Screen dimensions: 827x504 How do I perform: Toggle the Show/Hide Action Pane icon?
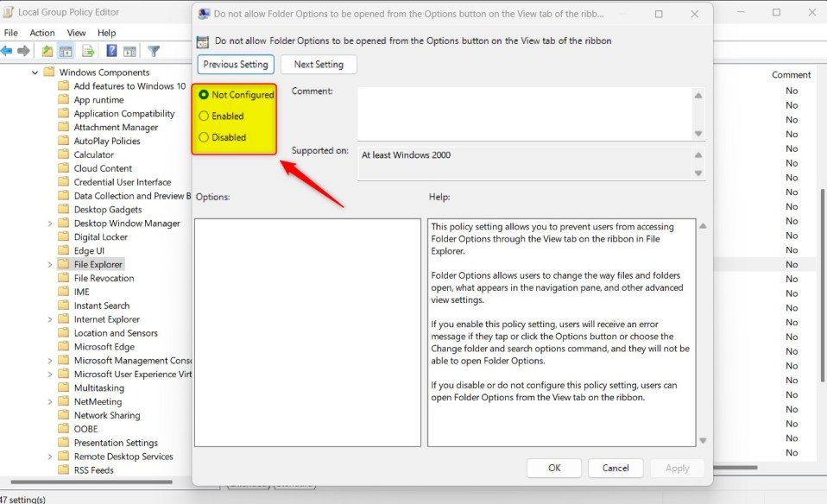click(x=131, y=50)
